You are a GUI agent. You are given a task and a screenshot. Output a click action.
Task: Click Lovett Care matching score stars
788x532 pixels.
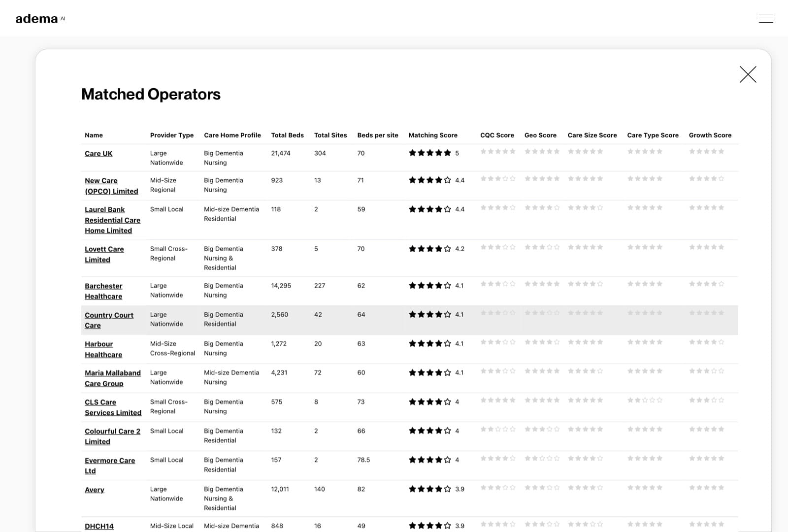(430, 248)
